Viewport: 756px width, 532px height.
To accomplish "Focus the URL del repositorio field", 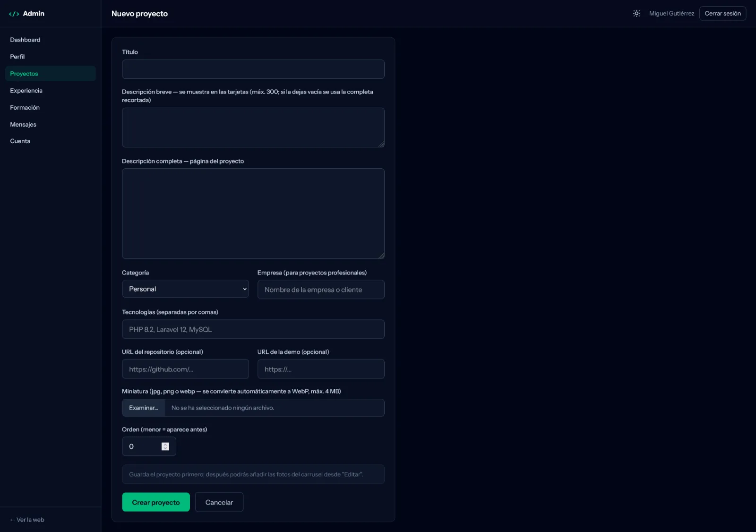I will [185, 369].
